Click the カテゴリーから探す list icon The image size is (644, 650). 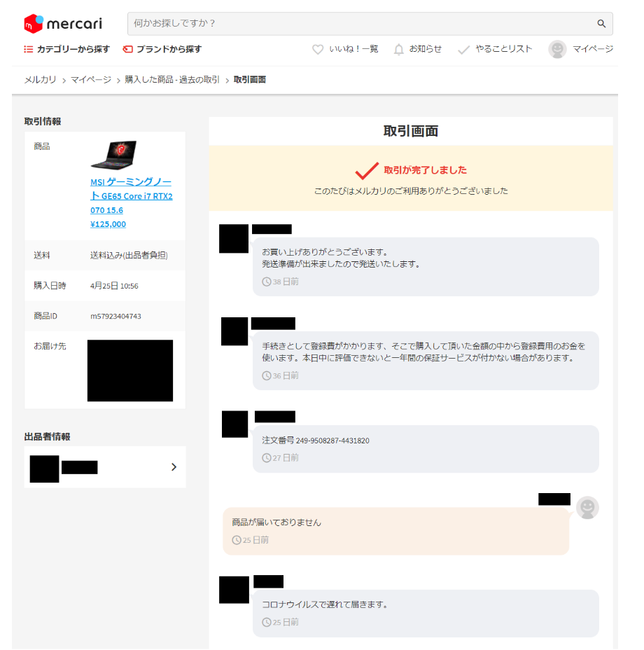pos(28,49)
